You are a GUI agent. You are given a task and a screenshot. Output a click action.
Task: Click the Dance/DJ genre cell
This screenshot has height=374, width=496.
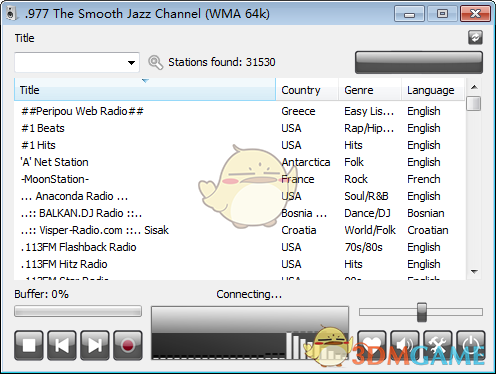click(x=367, y=213)
